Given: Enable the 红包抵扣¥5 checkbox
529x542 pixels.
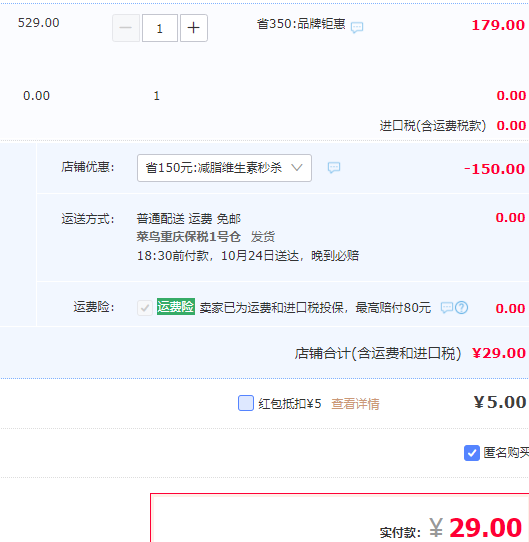Looking at the screenshot, I should (246, 403).
